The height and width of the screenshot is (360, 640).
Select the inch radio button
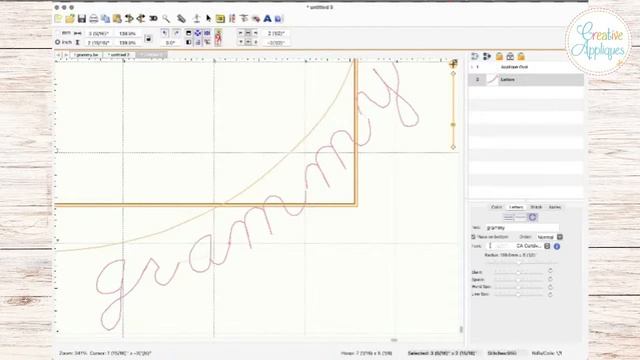58,42
